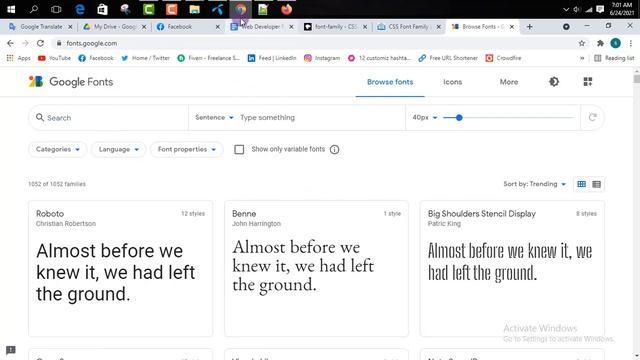Image resolution: width=640 pixels, height=360 pixels.
Task: Open Windows taskbar search
Action: (33, 9)
